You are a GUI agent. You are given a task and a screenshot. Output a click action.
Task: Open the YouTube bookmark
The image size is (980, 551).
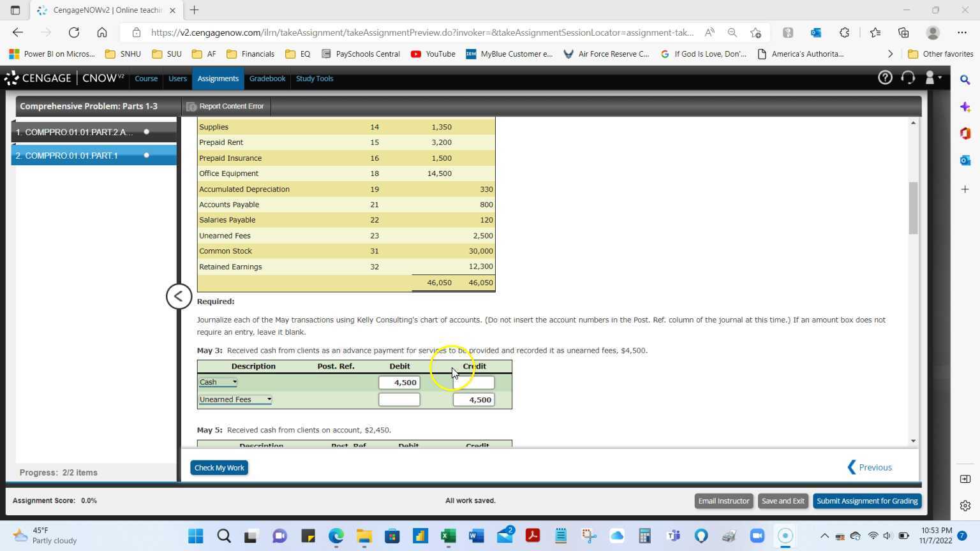433,54
